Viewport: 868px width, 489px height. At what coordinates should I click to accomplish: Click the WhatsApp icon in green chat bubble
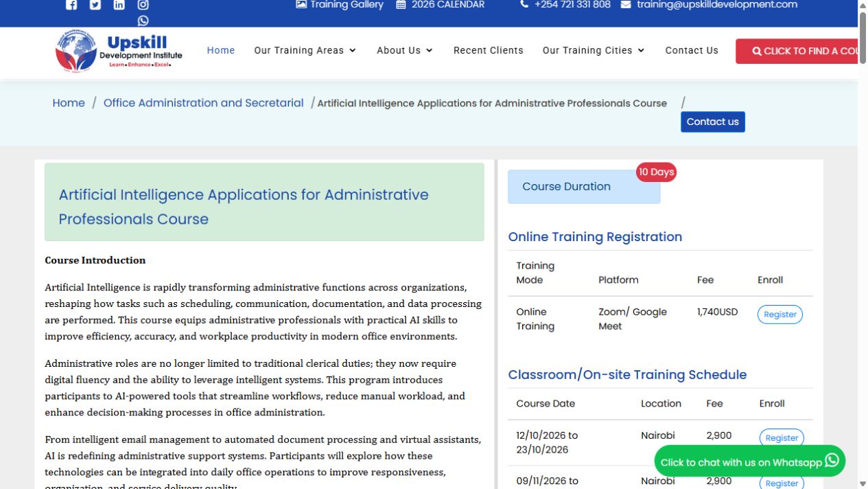click(832, 461)
